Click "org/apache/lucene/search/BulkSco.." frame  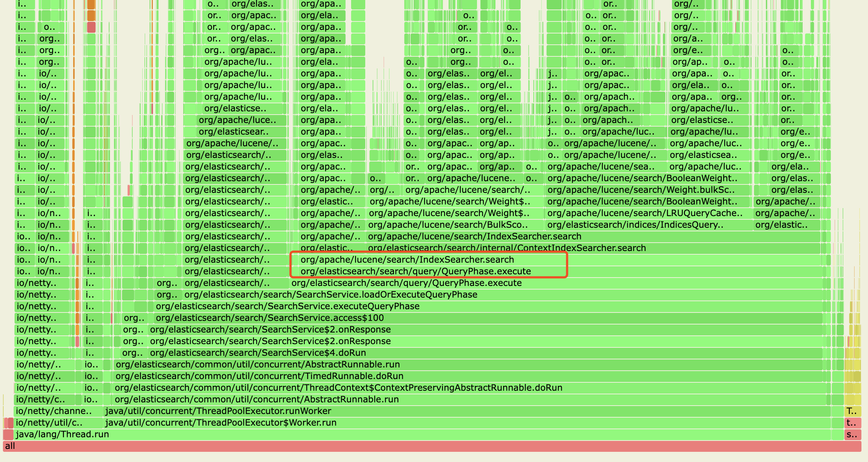coord(455,225)
